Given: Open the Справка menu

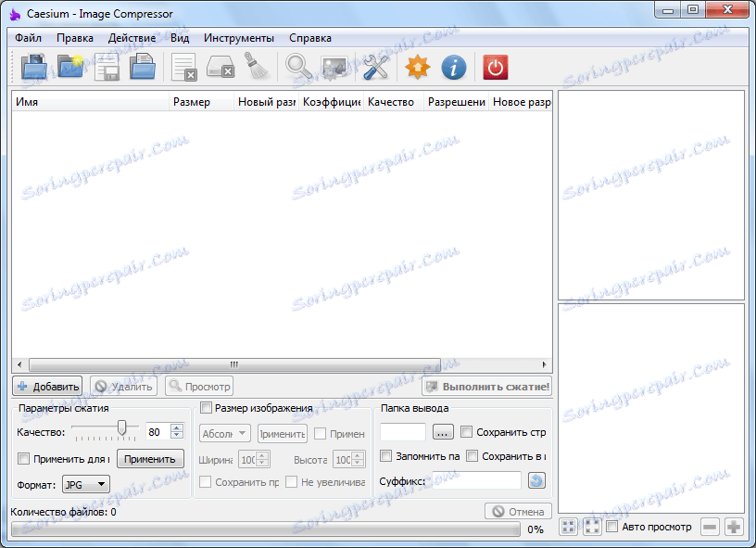Looking at the screenshot, I should pos(310,38).
